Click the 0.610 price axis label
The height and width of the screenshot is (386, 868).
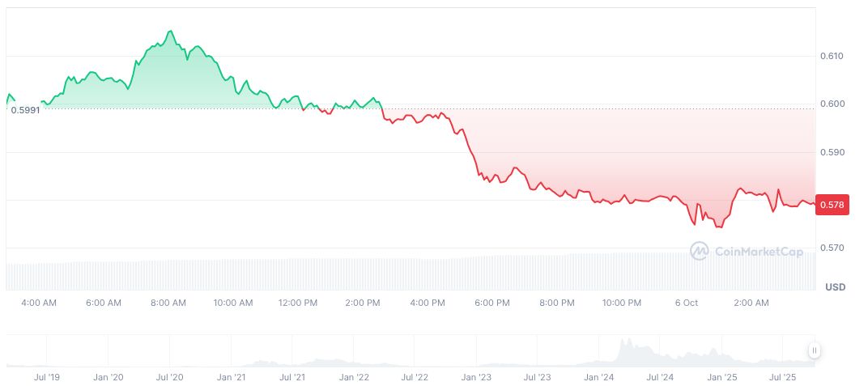click(x=832, y=56)
